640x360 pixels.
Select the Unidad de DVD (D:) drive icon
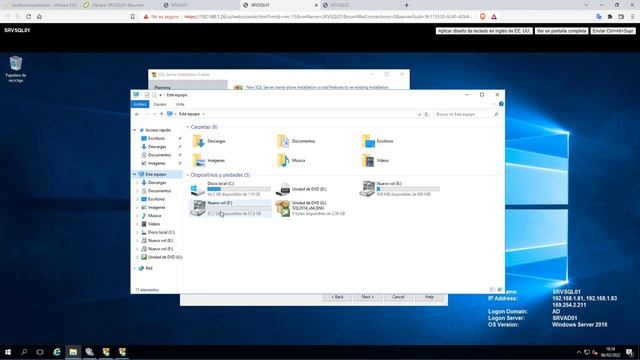click(282, 189)
